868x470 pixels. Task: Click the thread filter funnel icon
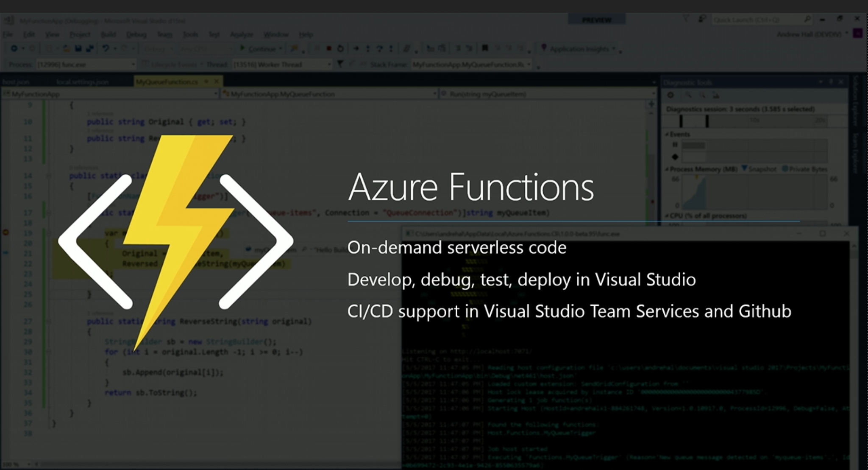[x=340, y=64]
